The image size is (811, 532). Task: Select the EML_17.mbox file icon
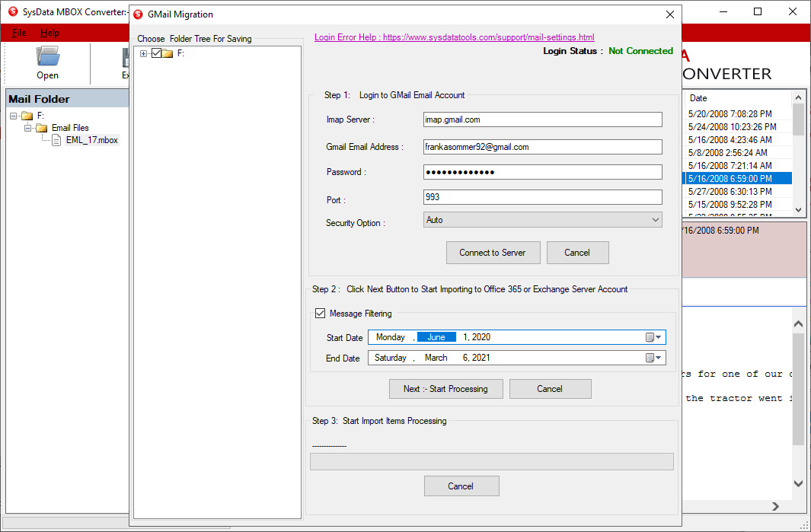(x=56, y=140)
